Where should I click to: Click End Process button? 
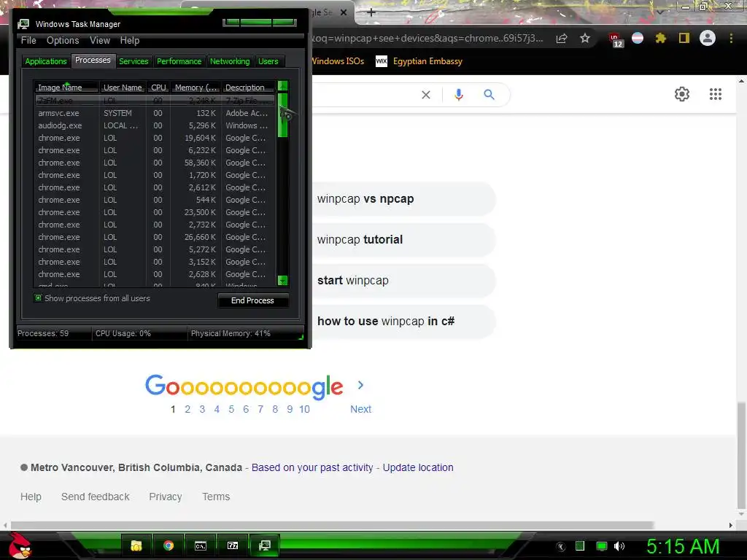click(x=253, y=300)
